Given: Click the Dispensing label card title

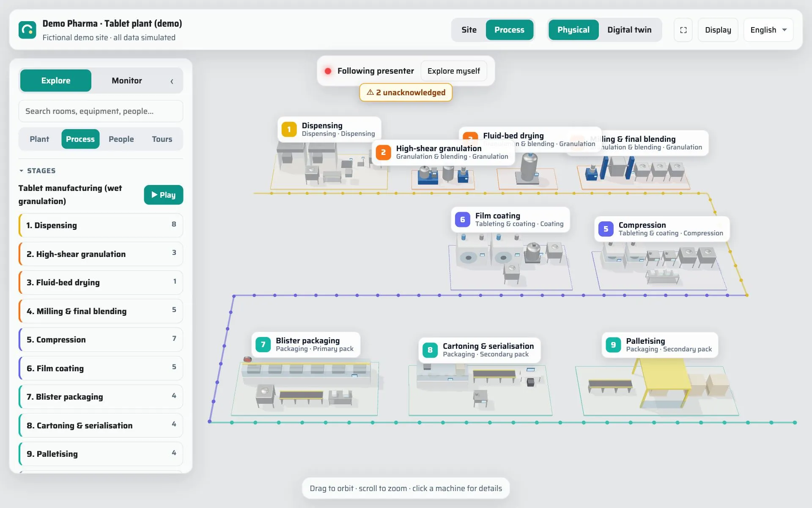Looking at the screenshot, I should coord(322,125).
